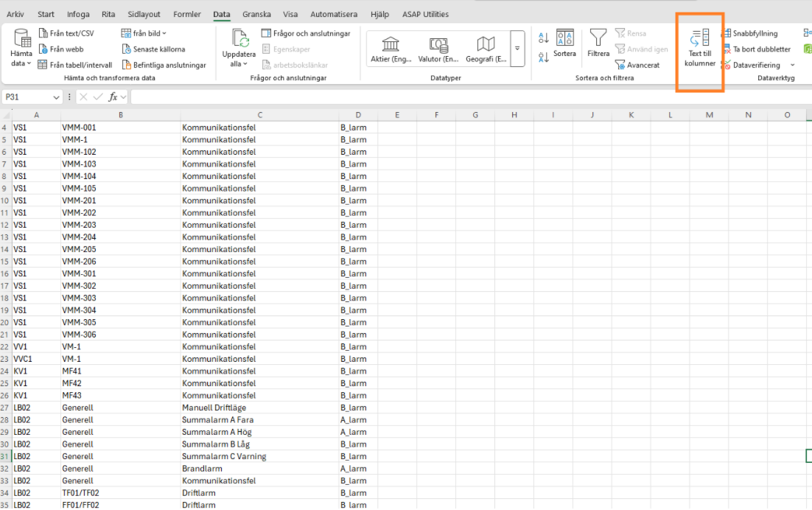
Task: Sort ascending with the A-to-Ö icon
Action: pos(544,38)
